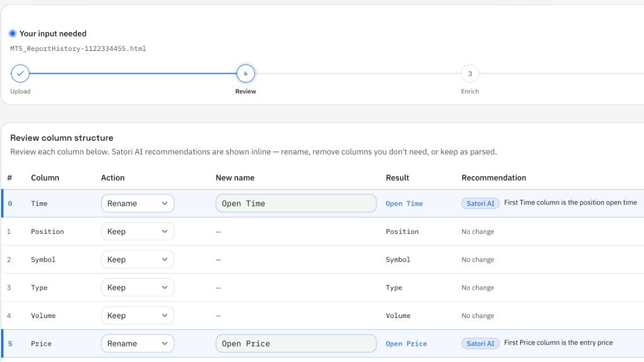Click the 'New name' table header

(x=235, y=178)
